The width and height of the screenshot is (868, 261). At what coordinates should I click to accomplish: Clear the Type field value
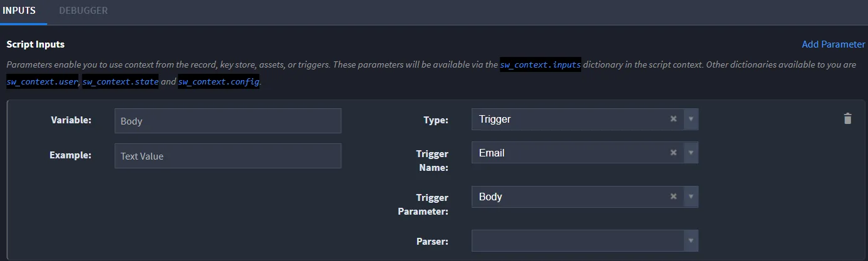pyautogui.click(x=673, y=118)
